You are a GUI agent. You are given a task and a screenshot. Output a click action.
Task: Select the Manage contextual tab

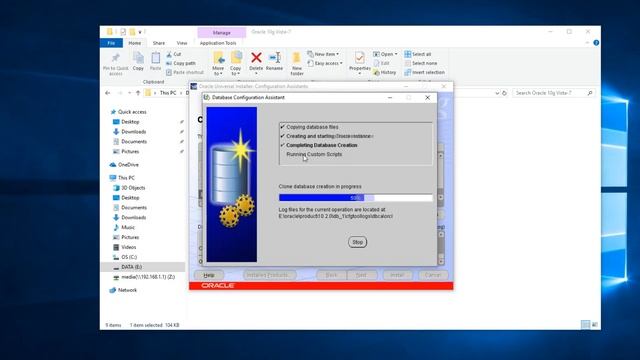pyautogui.click(x=222, y=33)
